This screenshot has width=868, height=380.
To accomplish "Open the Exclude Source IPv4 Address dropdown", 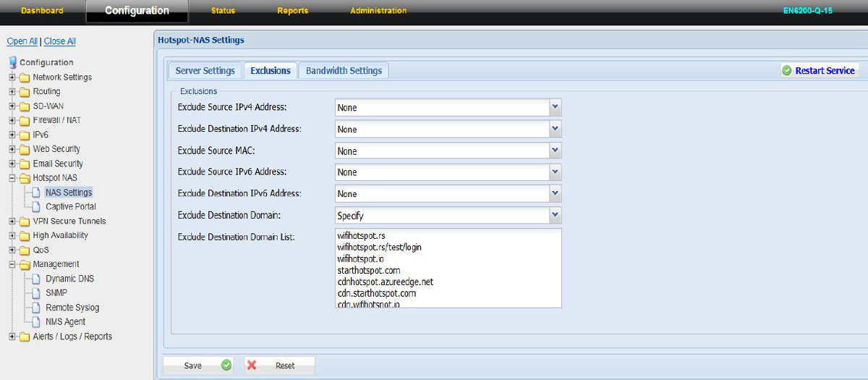I will click(555, 107).
